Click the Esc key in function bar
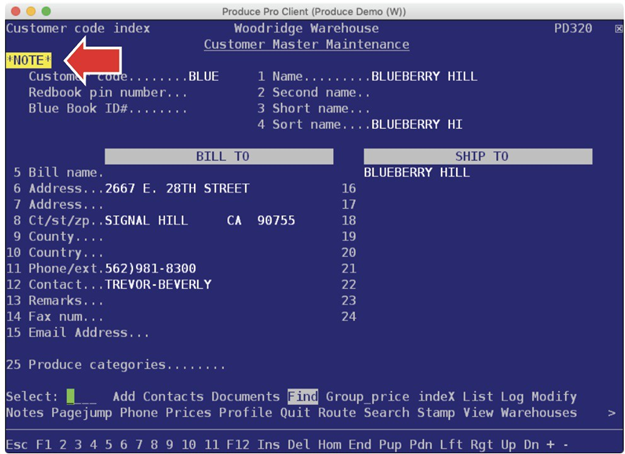Viewport: 625px width, 454px height. (x=17, y=444)
